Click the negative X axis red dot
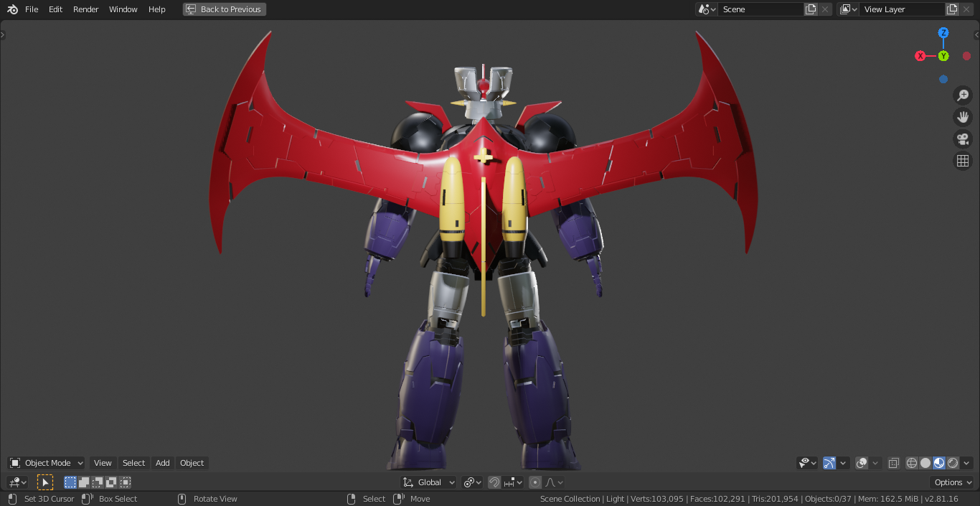Screen dimensions: 980x506 click(966, 56)
